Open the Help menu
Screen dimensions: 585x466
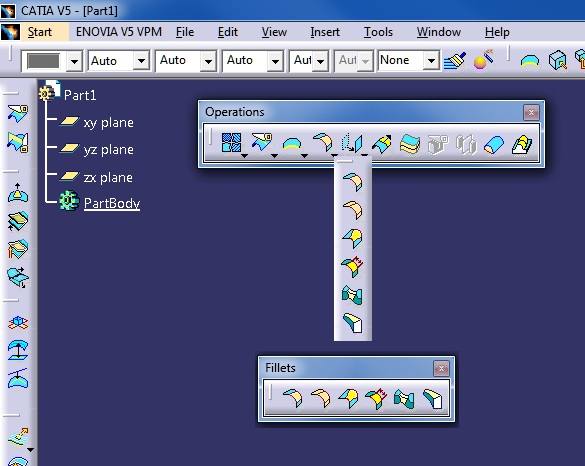497,32
